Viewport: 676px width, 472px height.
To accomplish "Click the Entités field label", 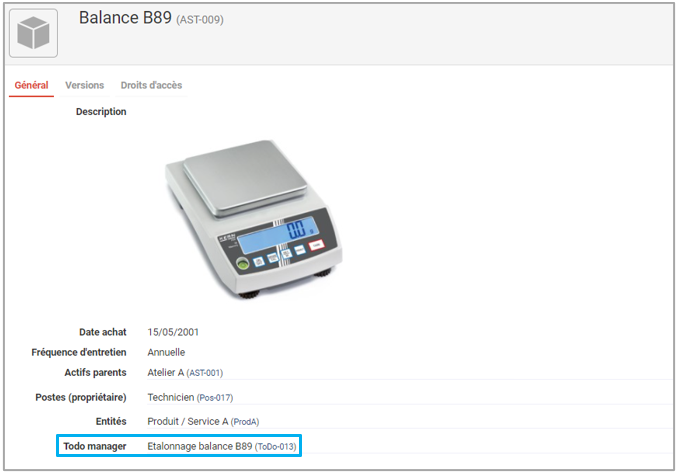I will 110,421.
